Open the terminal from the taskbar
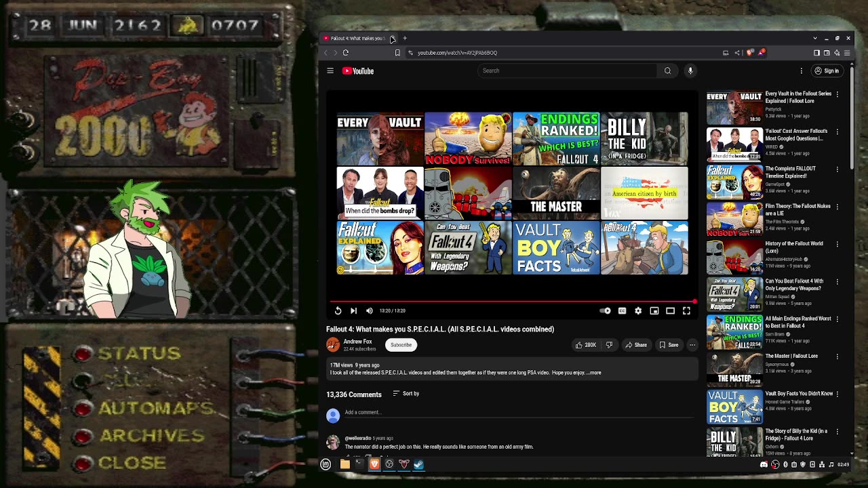This screenshot has width=868, height=488. (x=359, y=464)
